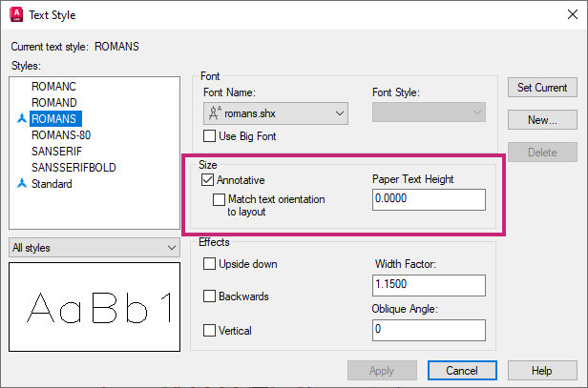
Task: Choose ROMANS-80 text style
Action: point(61,135)
